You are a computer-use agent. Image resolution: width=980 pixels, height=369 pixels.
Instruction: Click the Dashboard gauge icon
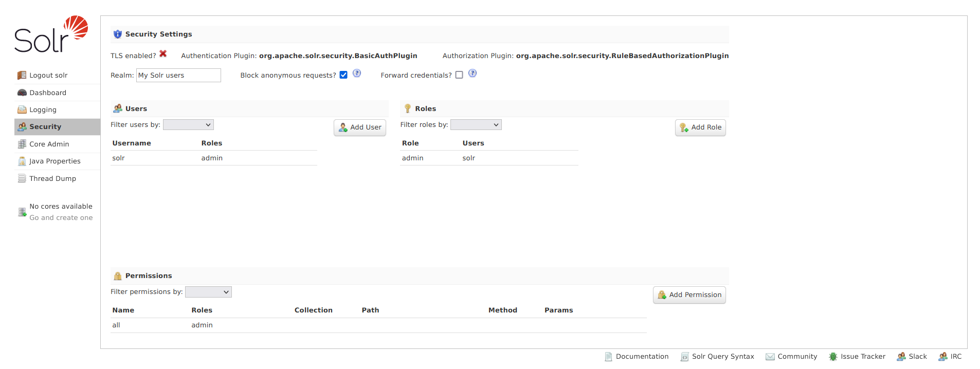22,93
